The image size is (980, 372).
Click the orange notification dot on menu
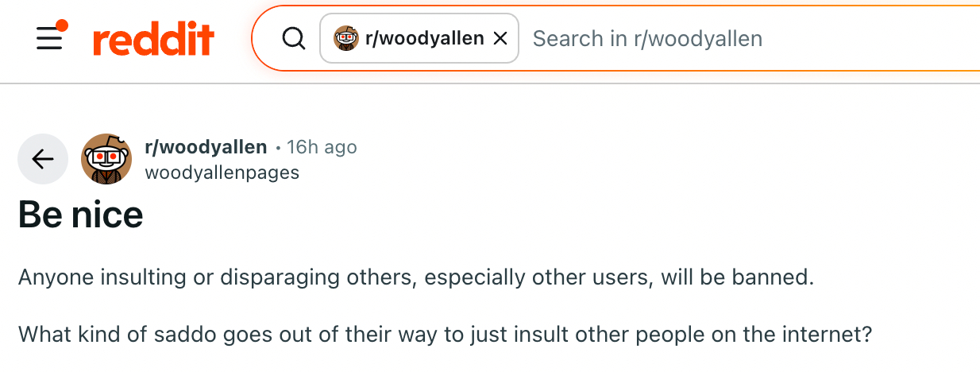coord(62,25)
